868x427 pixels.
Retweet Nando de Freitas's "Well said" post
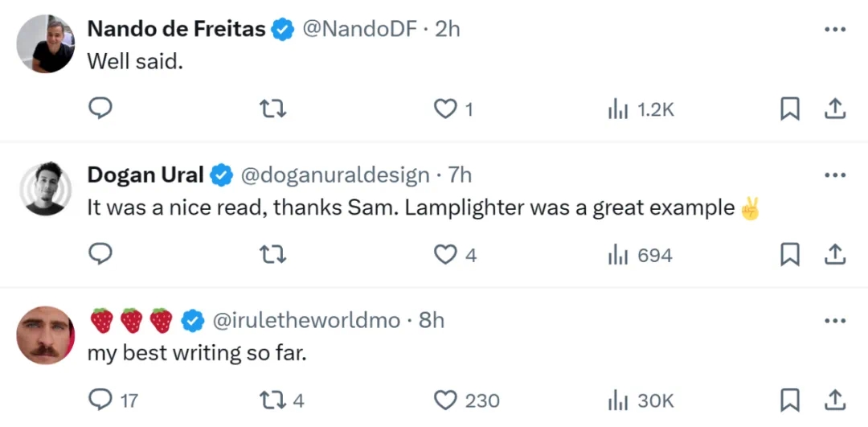click(274, 109)
